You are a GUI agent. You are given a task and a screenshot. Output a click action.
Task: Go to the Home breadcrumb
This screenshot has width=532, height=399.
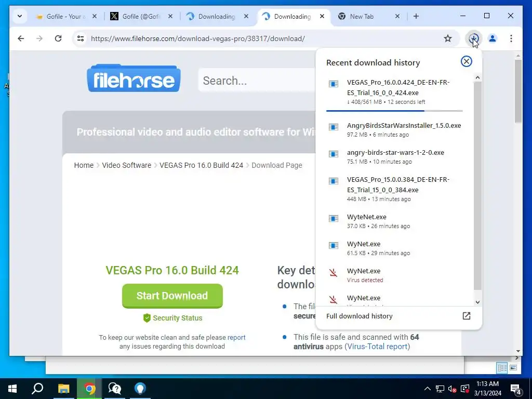(84, 165)
